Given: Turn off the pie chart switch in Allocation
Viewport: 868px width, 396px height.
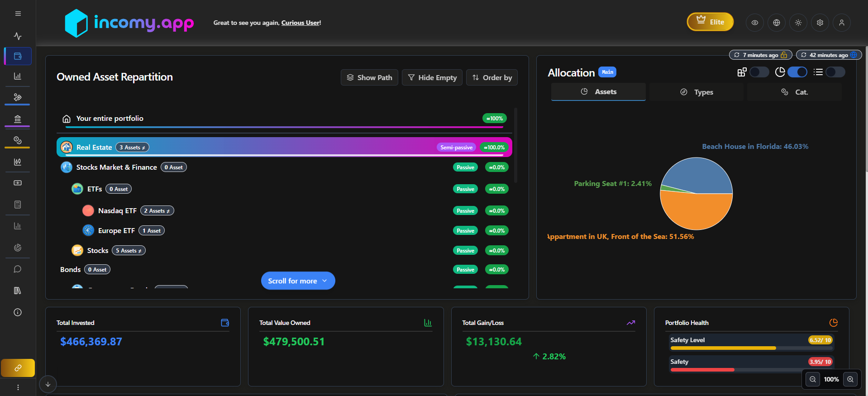Looking at the screenshot, I should [797, 72].
